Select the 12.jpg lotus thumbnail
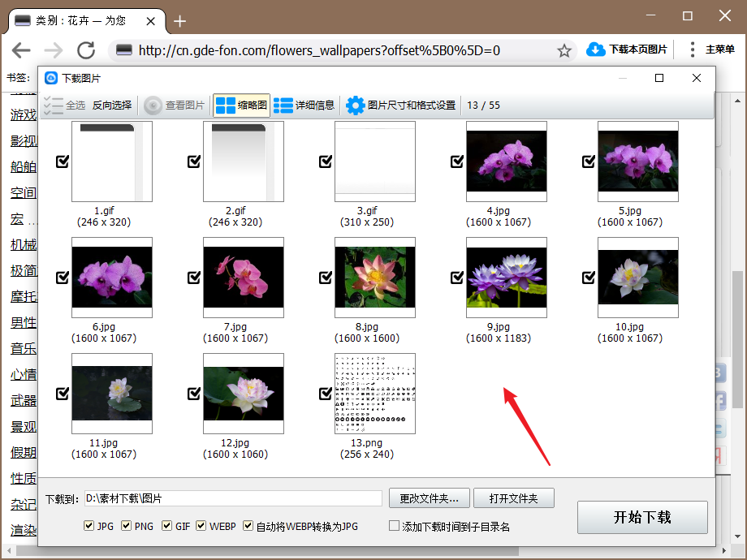 click(x=244, y=394)
